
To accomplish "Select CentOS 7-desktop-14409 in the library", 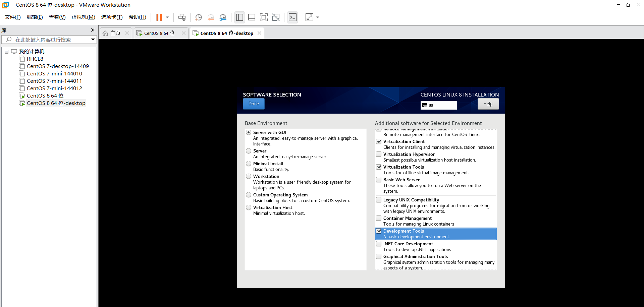I will [x=58, y=66].
